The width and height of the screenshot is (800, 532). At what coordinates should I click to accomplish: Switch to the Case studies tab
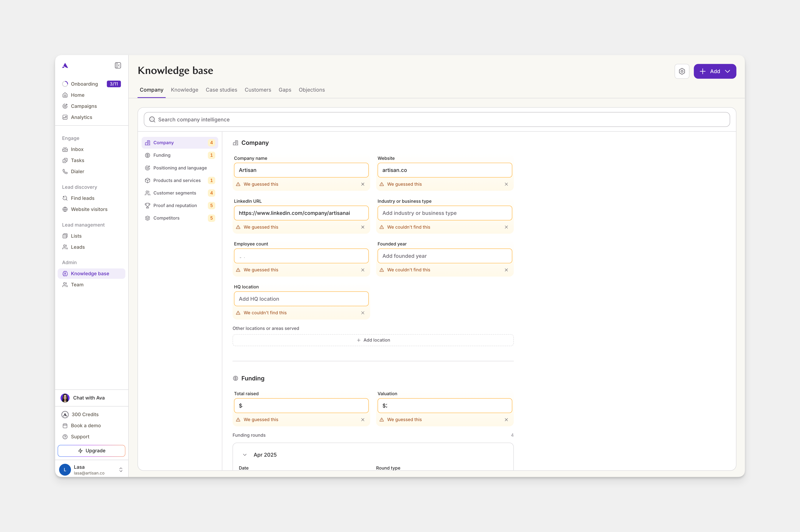click(221, 90)
